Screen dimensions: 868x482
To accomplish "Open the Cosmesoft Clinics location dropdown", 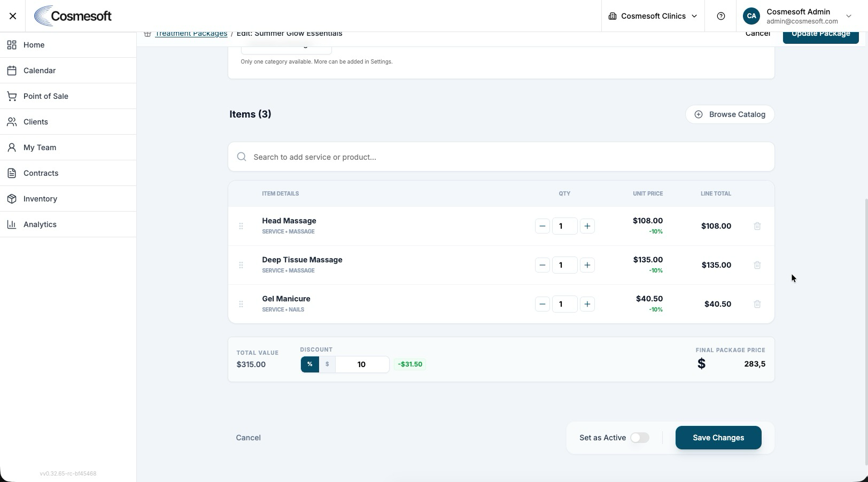I will point(653,16).
